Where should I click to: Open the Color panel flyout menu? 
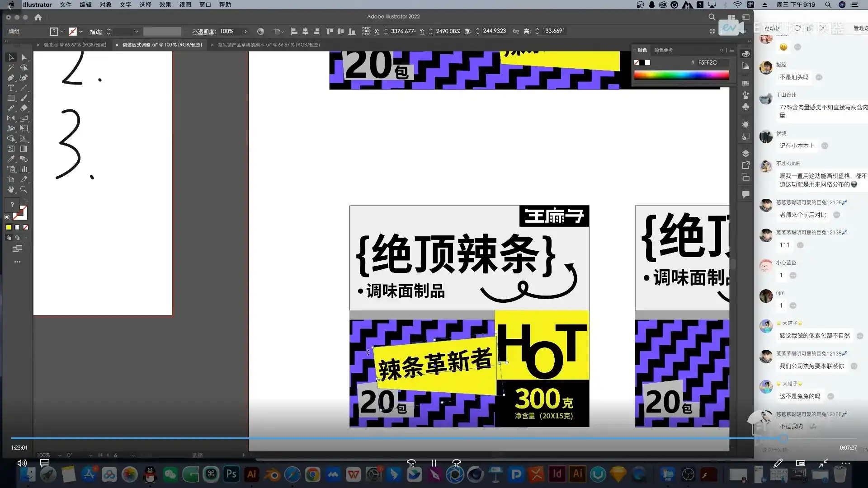[x=732, y=50]
